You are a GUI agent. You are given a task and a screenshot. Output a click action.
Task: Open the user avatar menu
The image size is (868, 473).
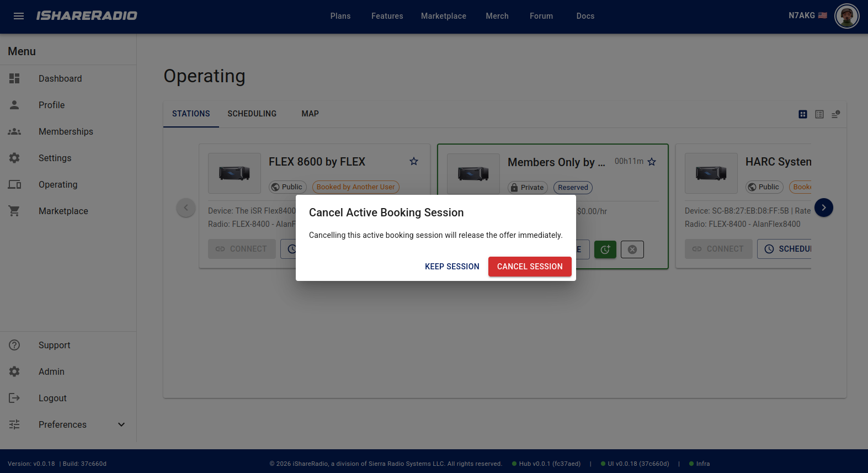847,16
